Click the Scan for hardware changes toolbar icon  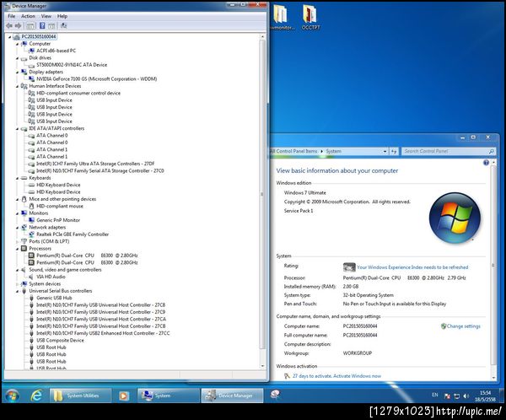click(x=63, y=26)
